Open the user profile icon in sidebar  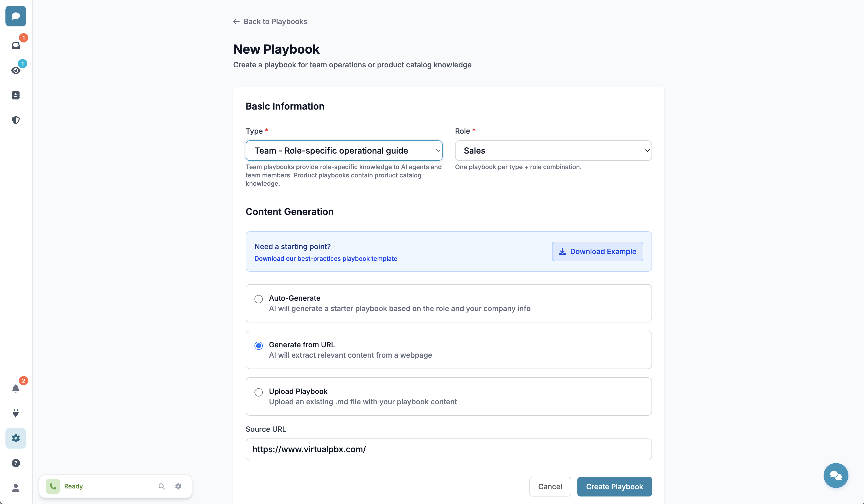click(x=16, y=488)
